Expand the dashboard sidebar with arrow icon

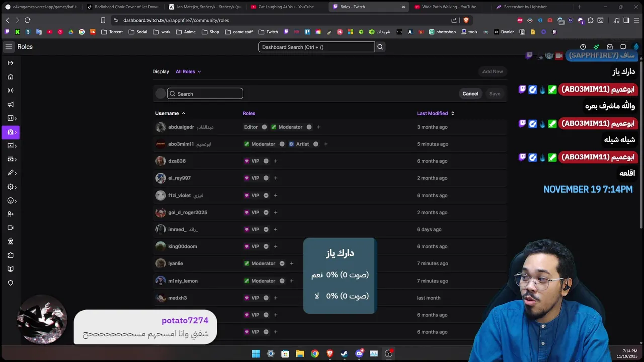point(10,63)
